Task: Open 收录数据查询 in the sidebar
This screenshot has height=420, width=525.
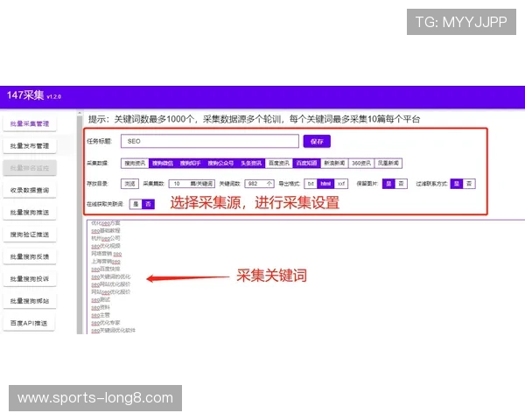Action: (x=30, y=190)
